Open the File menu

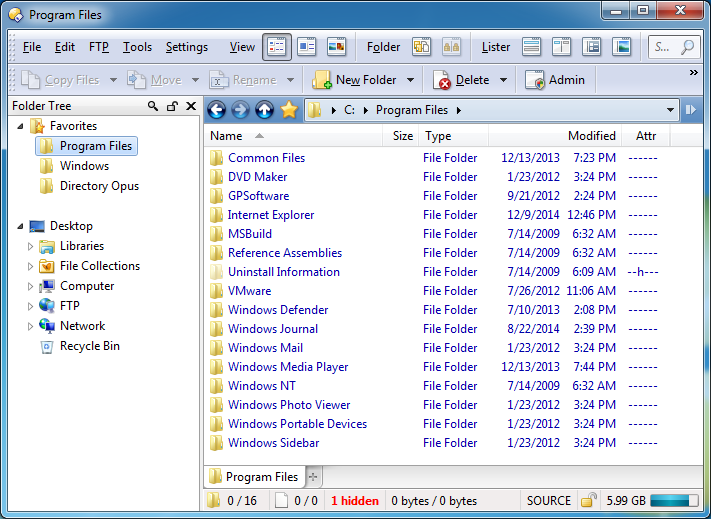tap(32, 47)
